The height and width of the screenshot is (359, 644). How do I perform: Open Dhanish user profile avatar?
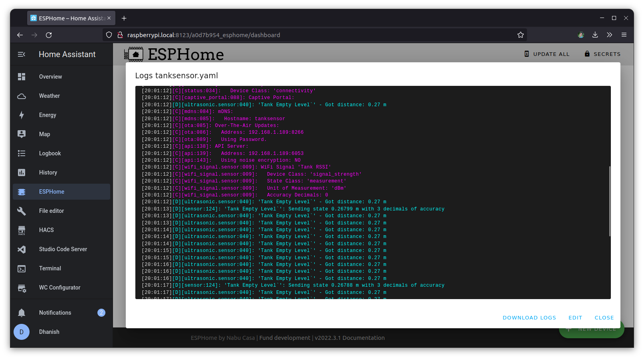22,332
